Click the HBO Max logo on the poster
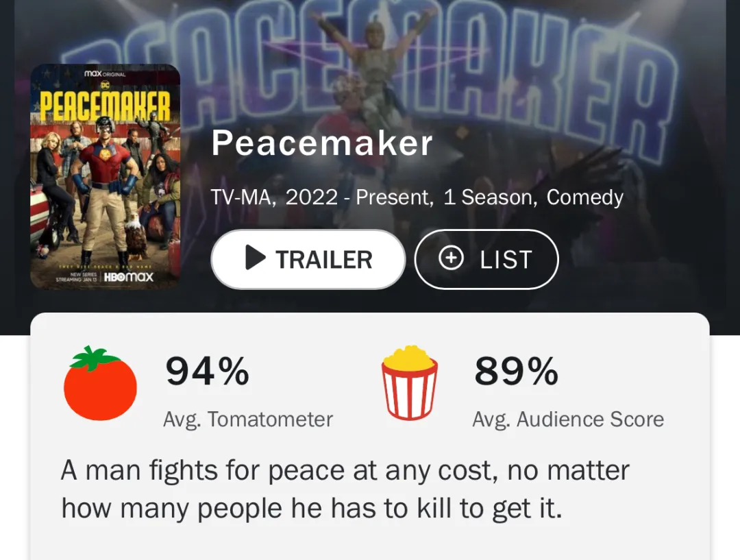The height and width of the screenshot is (560, 740). (x=129, y=277)
